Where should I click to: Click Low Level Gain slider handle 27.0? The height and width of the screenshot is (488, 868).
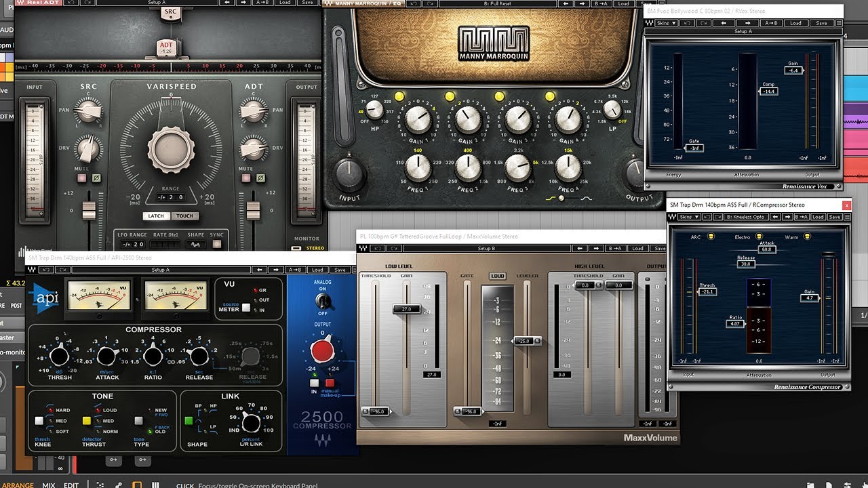pos(407,309)
